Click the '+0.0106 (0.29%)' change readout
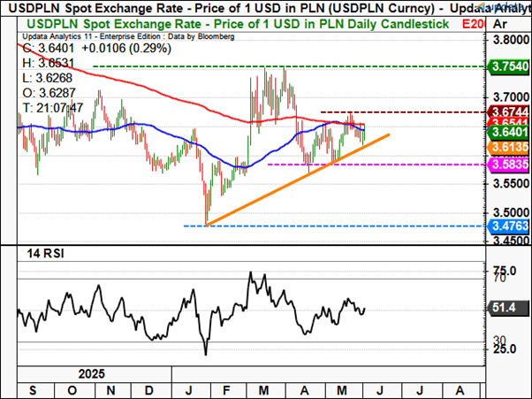 126,49
